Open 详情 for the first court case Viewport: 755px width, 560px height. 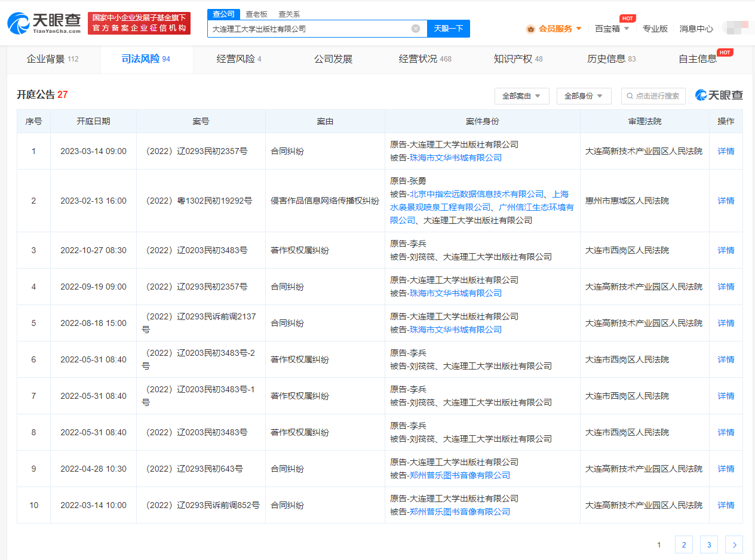(x=725, y=151)
